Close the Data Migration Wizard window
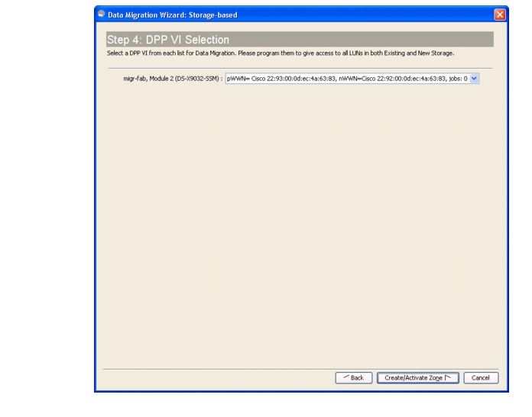 [x=499, y=15]
